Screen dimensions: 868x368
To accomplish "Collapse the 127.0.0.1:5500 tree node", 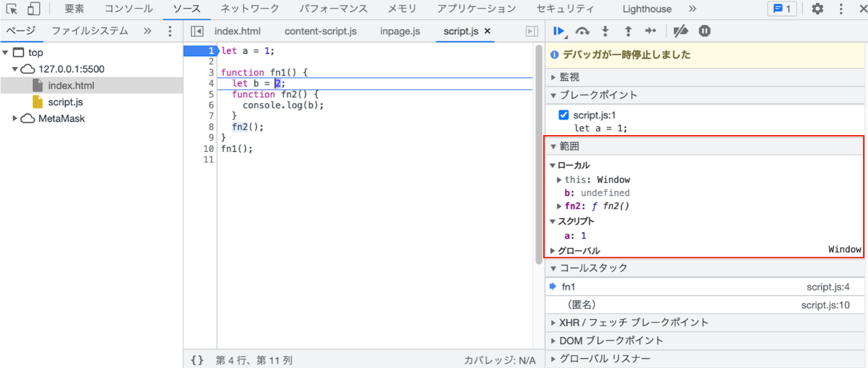I will (x=15, y=69).
